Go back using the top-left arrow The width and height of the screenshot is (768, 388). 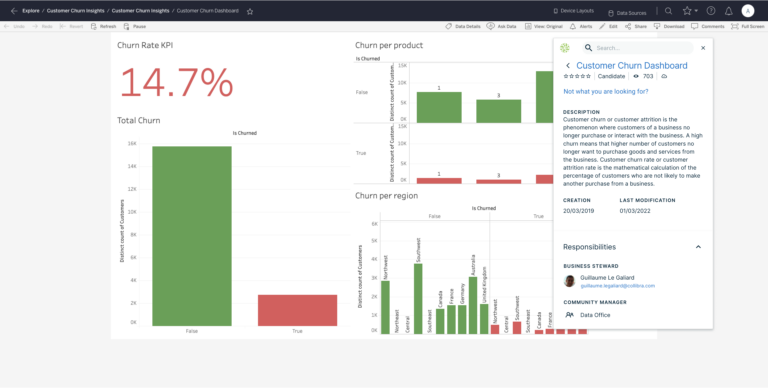(x=14, y=11)
